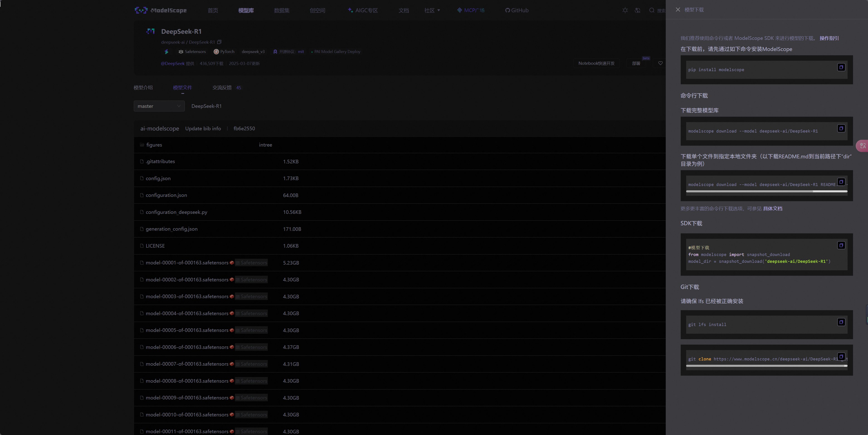Open the 交流反馈 tab
The height and width of the screenshot is (435, 868).
point(222,87)
